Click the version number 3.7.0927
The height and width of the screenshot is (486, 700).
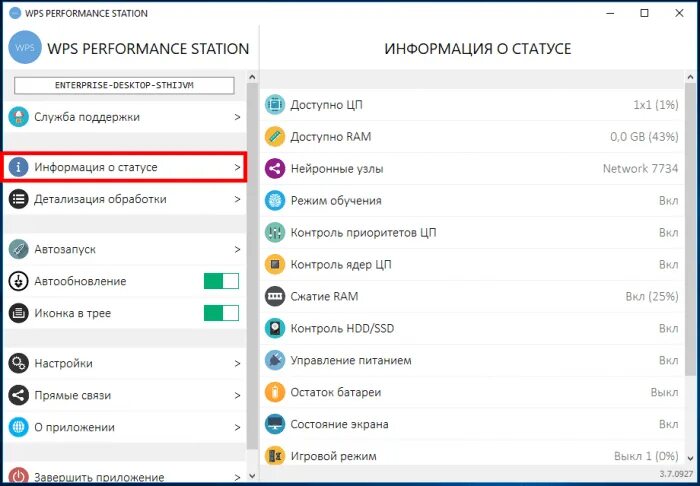tap(678, 474)
